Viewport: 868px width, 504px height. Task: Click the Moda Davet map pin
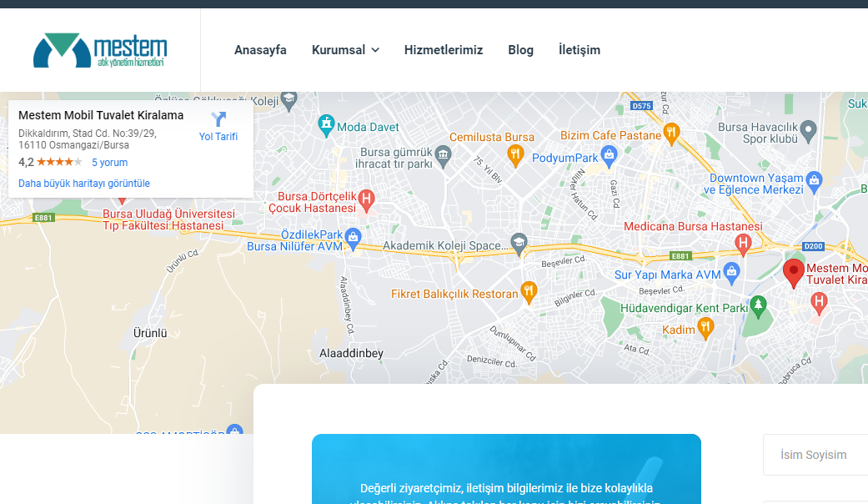coord(326,125)
